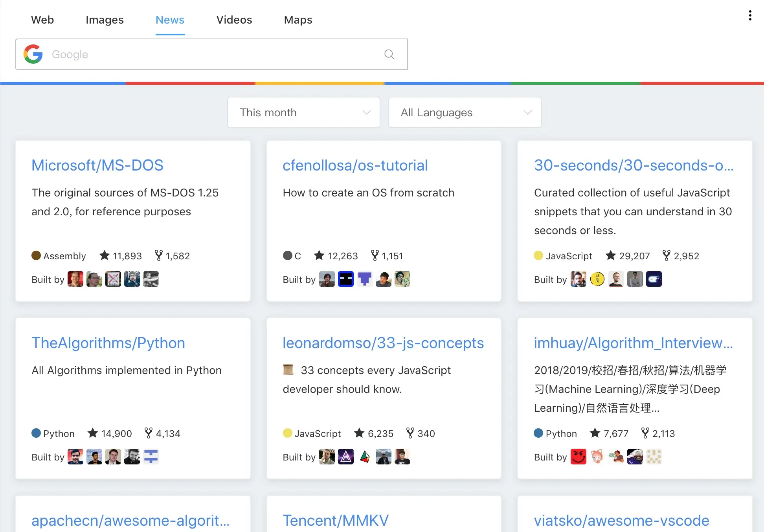This screenshot has height=532, width=764.
Task: Select the Videos tab
Action: [x=234, y=20]
